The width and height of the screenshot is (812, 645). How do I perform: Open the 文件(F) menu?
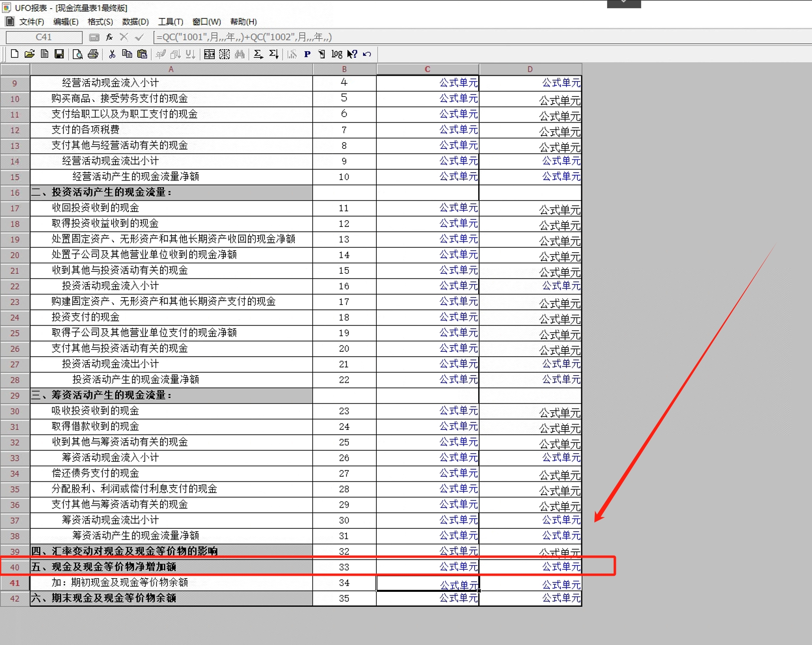(31, 21)
